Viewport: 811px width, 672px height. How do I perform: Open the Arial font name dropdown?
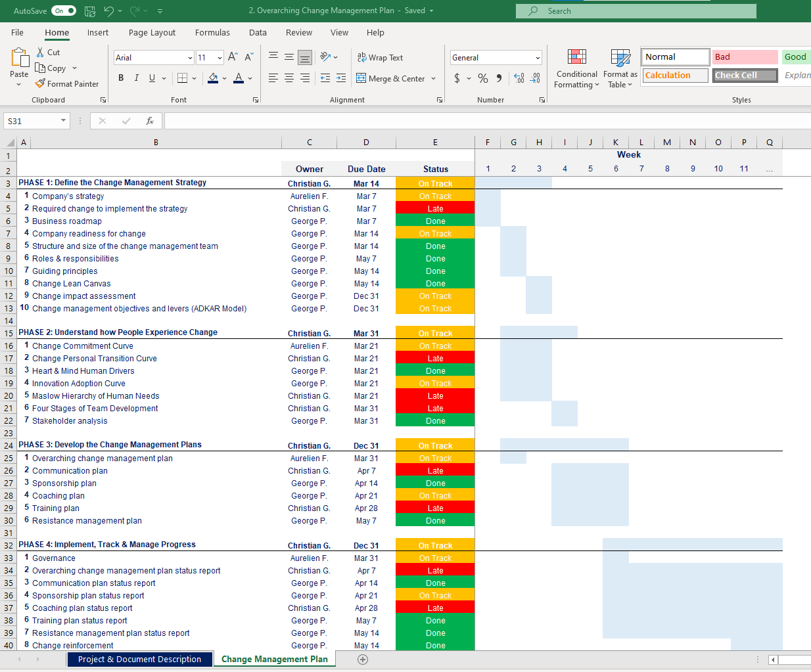coord(190,58)
